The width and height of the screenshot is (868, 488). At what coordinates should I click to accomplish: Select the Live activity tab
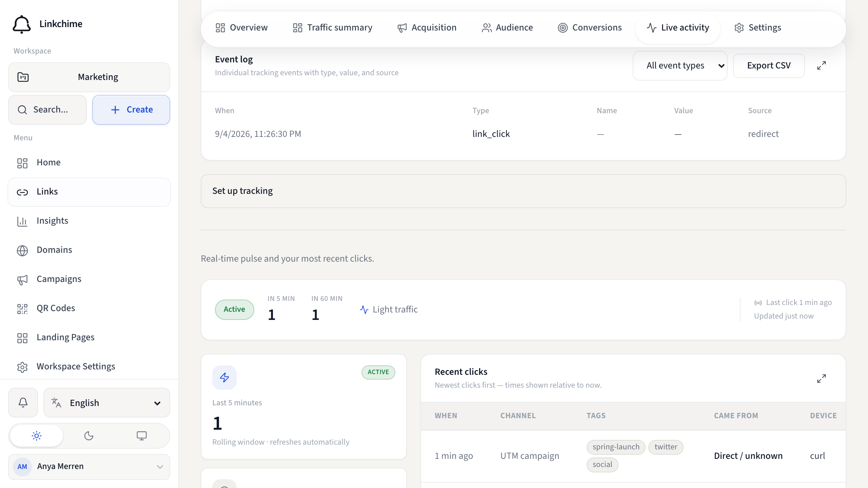(x=677, y=28)
